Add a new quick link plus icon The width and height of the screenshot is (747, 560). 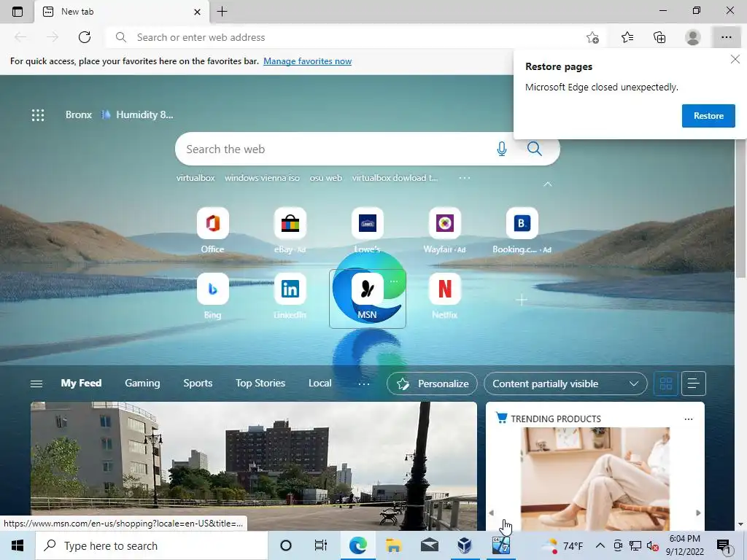tap(522, 300)
